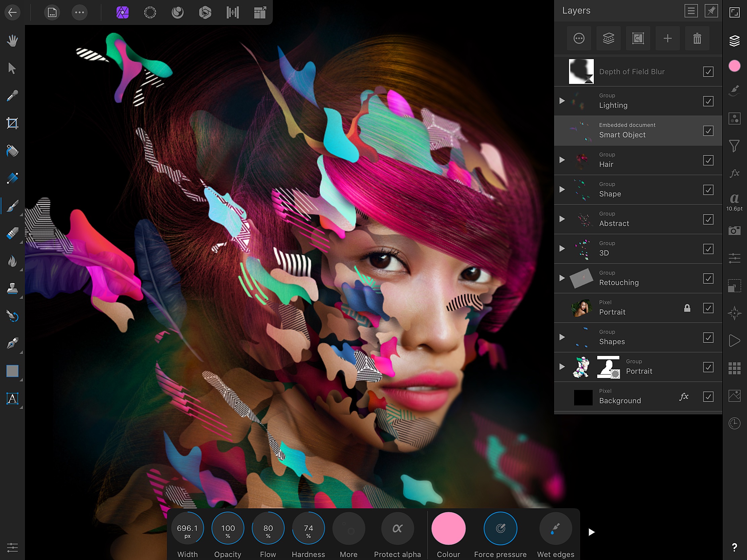Adjust the brush Width dial
The image size is (747, 560).
click(187, 528)
